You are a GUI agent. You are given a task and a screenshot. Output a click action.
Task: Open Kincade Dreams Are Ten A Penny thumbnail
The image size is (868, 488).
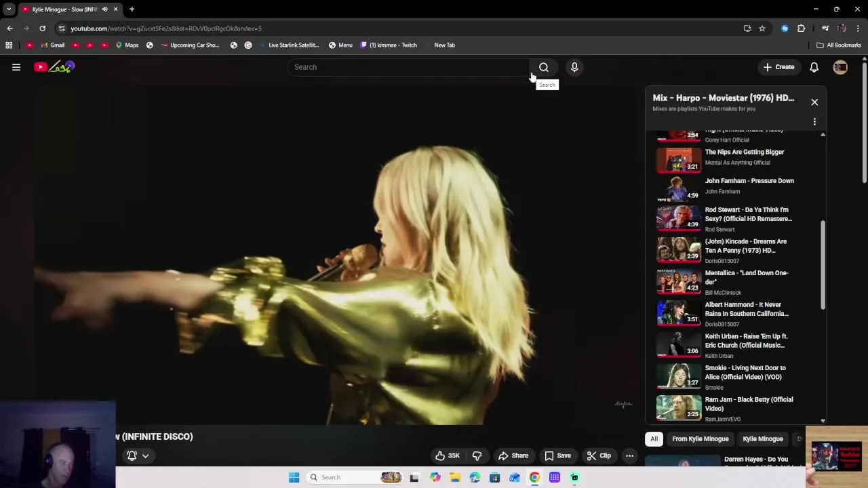[679, 249]
